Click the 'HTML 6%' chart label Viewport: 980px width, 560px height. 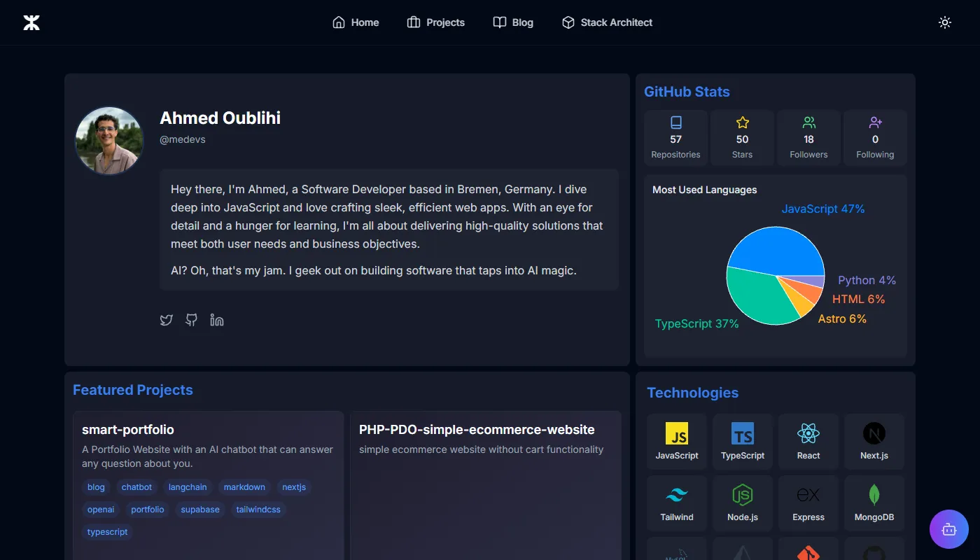(x=858, y=299)
